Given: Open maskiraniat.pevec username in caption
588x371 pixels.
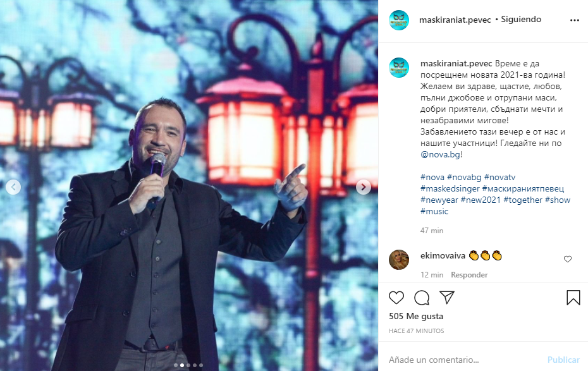Looking at the screenshot, I should click(x=456, y=64).
